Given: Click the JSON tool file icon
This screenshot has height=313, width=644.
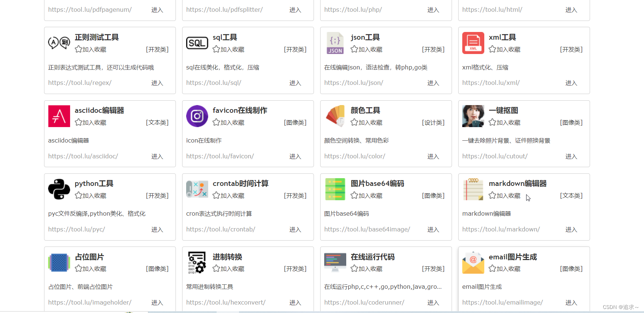Looking at the screenshot, I should pyautogui.click(x=335, y=43).
